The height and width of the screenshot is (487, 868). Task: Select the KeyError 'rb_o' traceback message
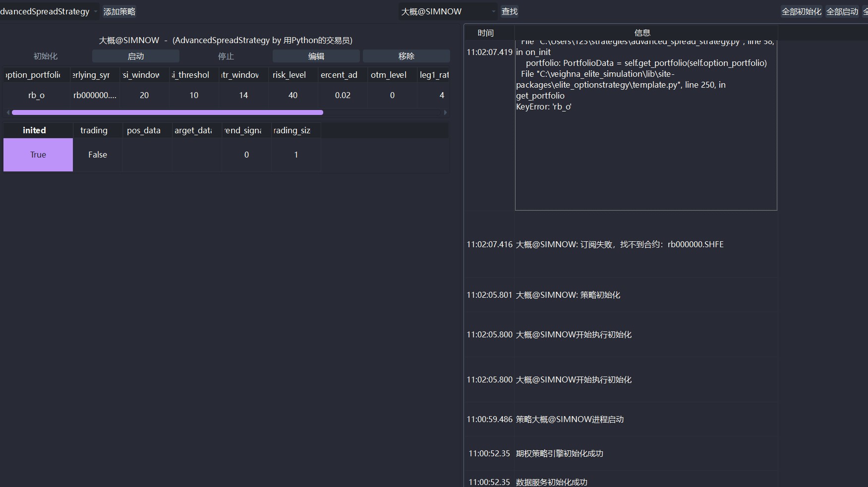646,125
